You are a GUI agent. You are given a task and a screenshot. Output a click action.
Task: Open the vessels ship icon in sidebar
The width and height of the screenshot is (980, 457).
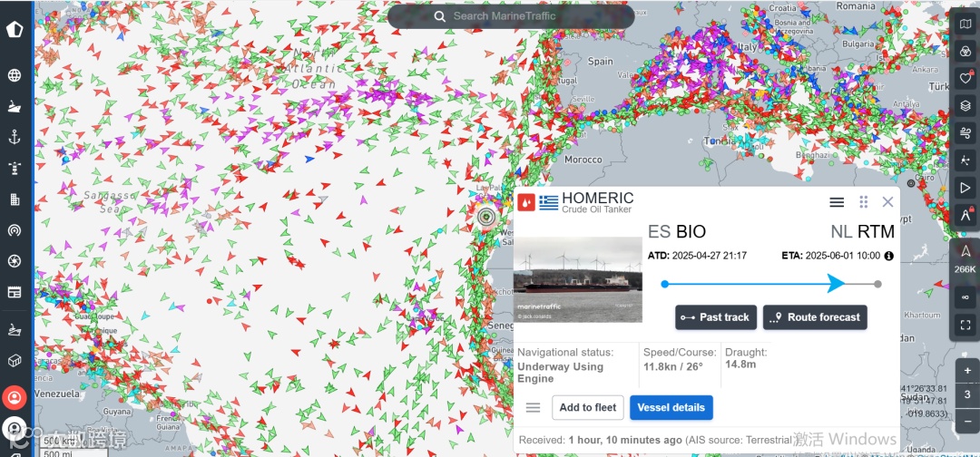coord(14,106)
